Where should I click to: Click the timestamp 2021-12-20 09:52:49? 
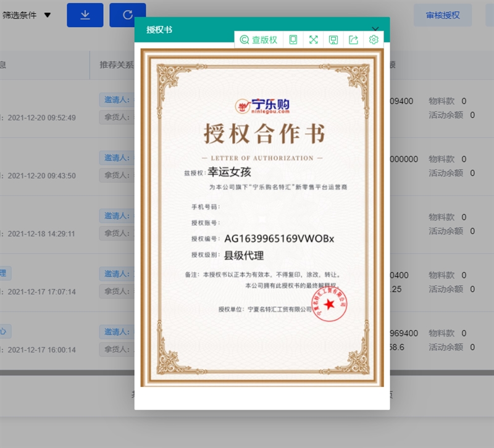[41, 118]
